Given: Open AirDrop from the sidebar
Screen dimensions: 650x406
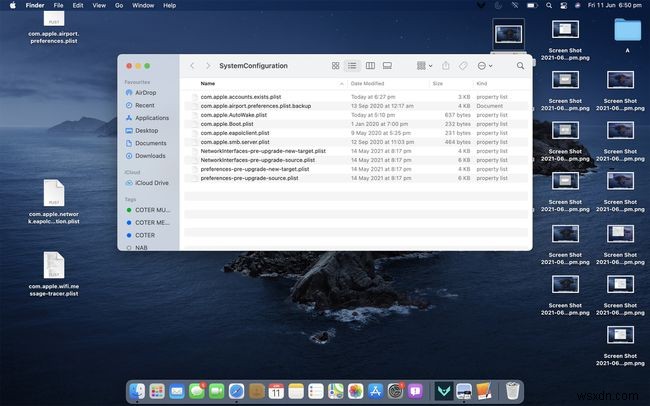Looking at the screenshot, I should [145, 92].
